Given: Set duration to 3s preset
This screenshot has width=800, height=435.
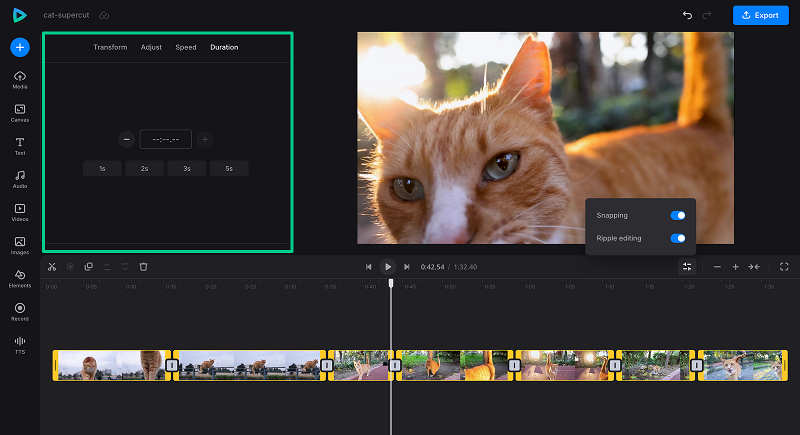Looking at the screenshot, I should [187, 169].
